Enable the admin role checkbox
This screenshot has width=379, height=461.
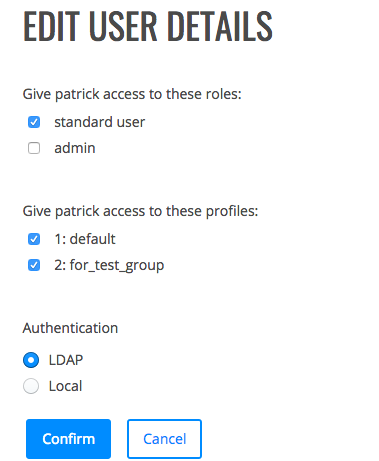click(34, 148)
